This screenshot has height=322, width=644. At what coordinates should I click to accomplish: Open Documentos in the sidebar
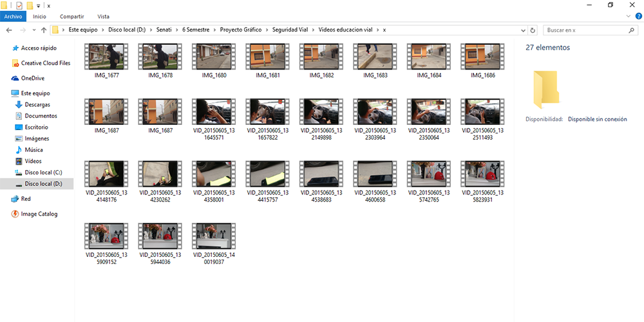(36, 116)
